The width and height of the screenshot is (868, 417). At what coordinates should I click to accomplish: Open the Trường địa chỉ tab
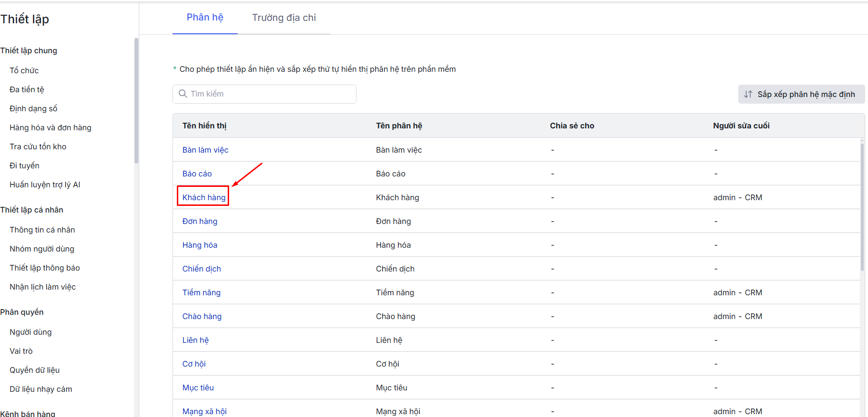(x=284, y=18)
